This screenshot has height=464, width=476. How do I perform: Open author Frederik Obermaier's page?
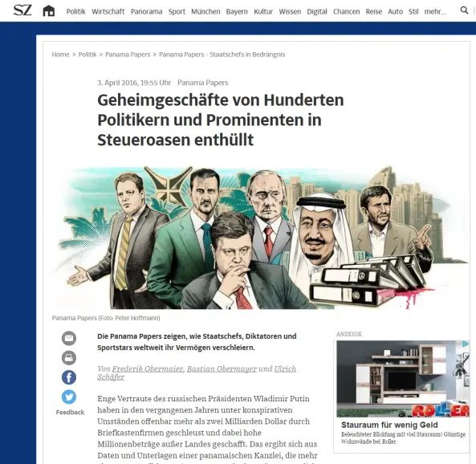148,368
